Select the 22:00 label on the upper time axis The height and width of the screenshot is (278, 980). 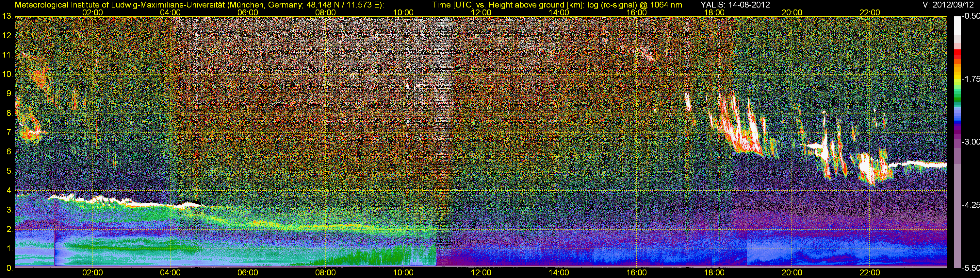pos(870,12)
